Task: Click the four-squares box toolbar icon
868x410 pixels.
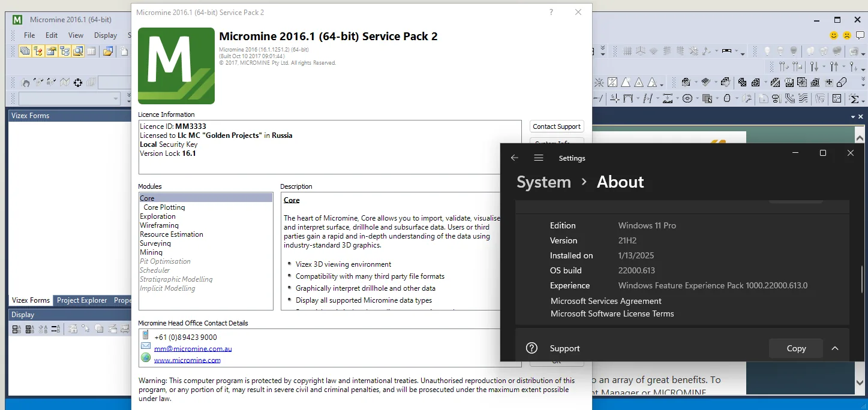Action: [837, 98]
